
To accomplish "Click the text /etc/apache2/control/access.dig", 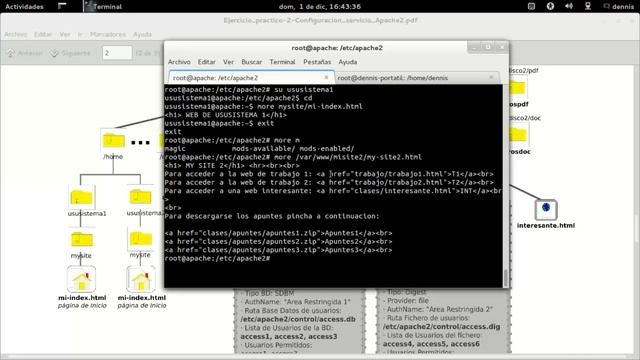I will pyautogui.click(x=441, y=327).
